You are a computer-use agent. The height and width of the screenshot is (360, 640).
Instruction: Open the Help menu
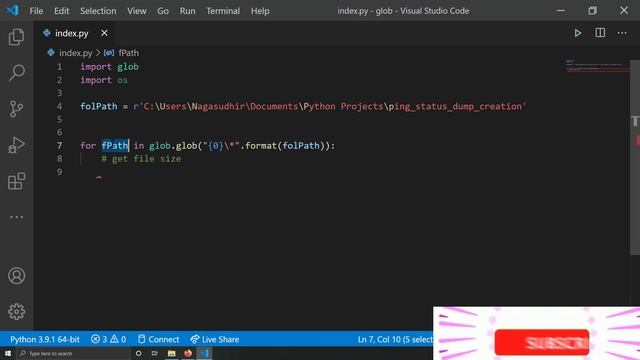260,11
